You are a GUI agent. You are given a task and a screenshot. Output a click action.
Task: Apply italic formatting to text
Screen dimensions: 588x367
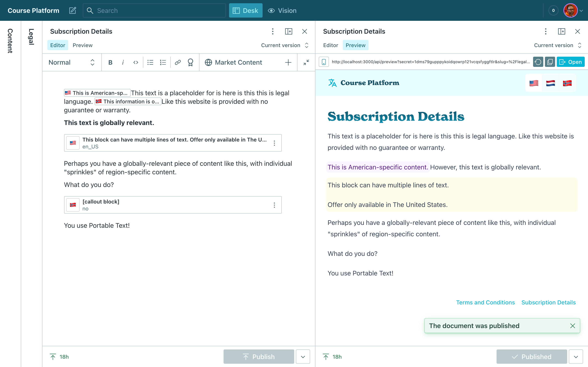point(123,62)
